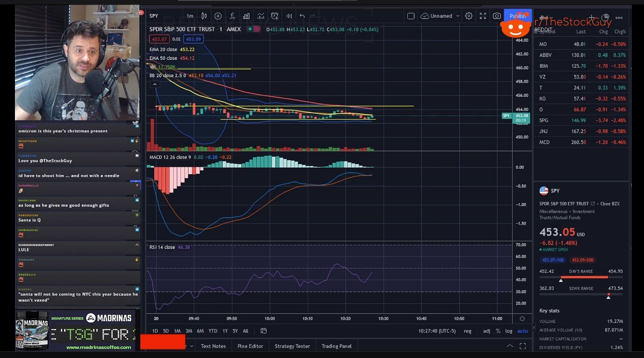Open price scale settings gear at bottom right

coord(522,319)
